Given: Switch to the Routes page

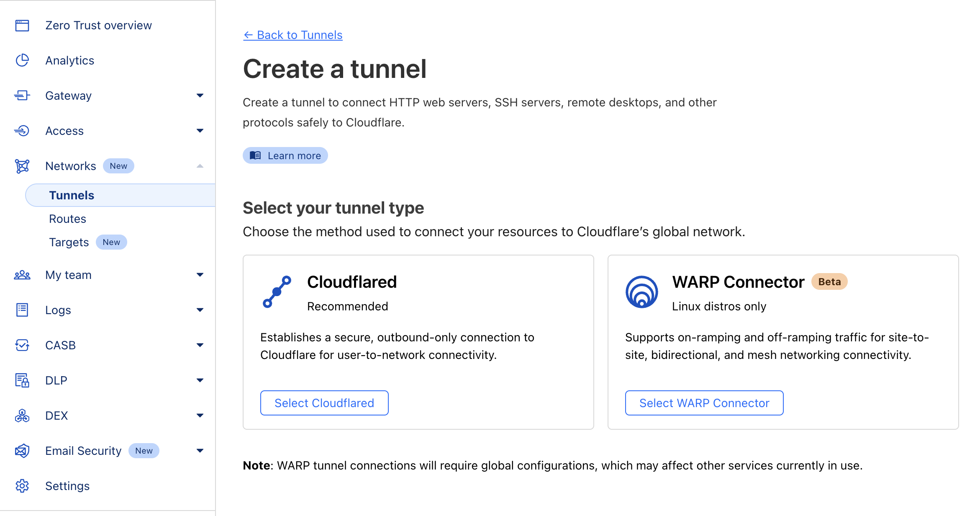Looking at the screenshot, I should point(67,218).
